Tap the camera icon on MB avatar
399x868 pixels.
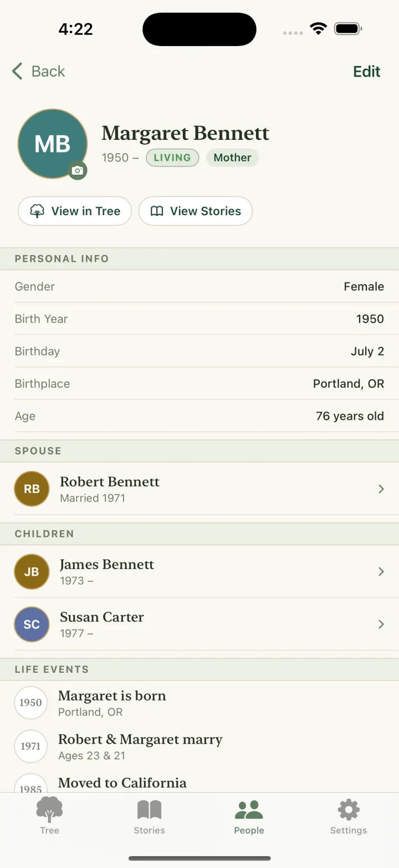(78, 170)
